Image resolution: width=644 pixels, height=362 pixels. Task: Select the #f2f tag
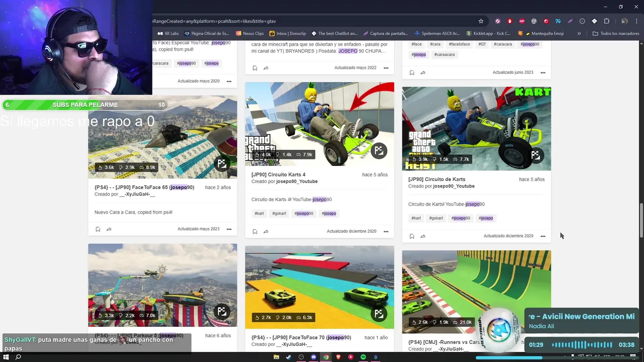(482, 44)
